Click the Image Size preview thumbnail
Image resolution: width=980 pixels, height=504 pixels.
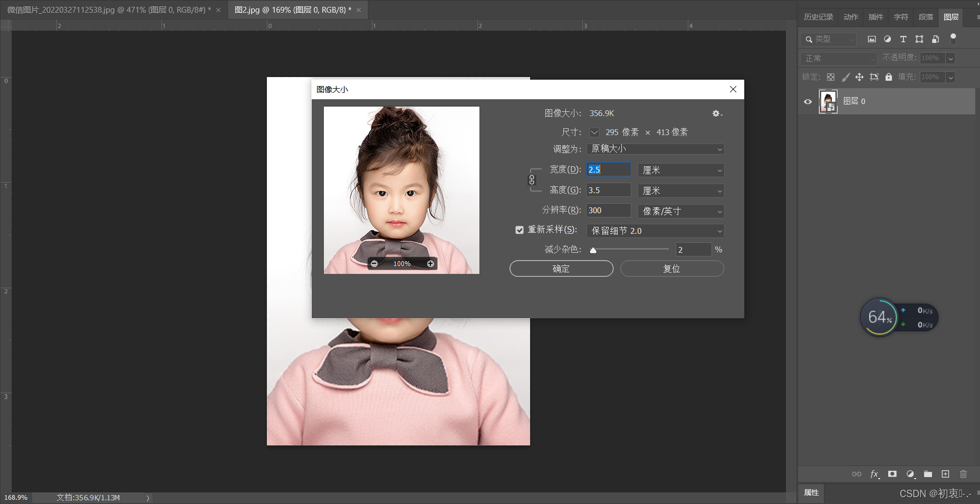(401, 190)
